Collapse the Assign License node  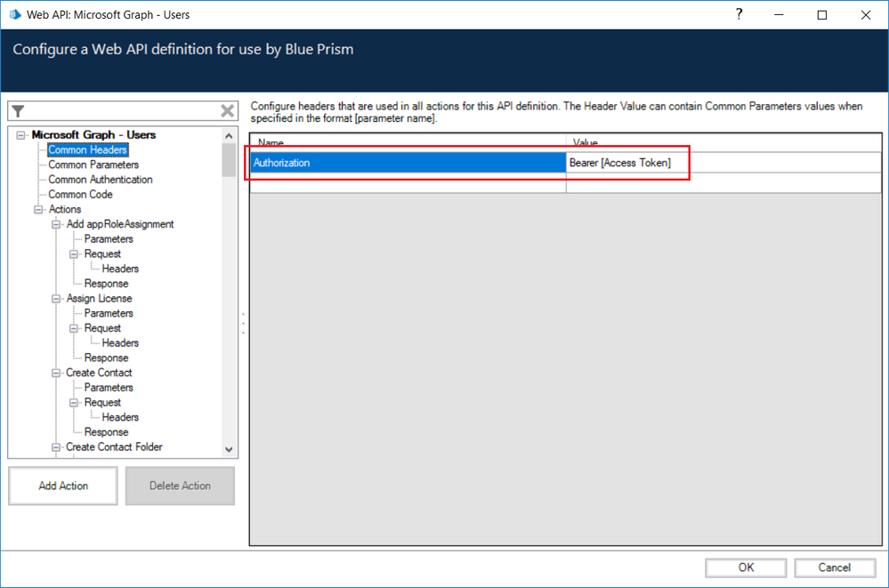click(56, 298)
